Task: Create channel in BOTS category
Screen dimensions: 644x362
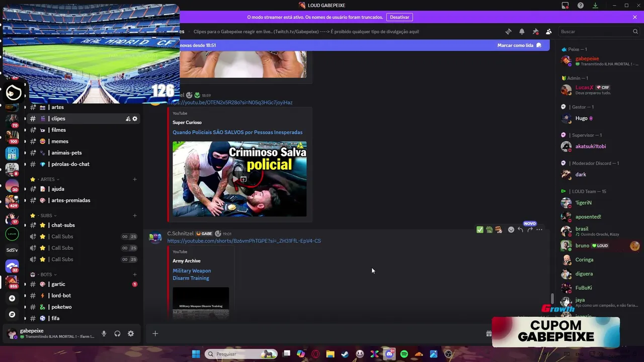Action: point(135,275)
